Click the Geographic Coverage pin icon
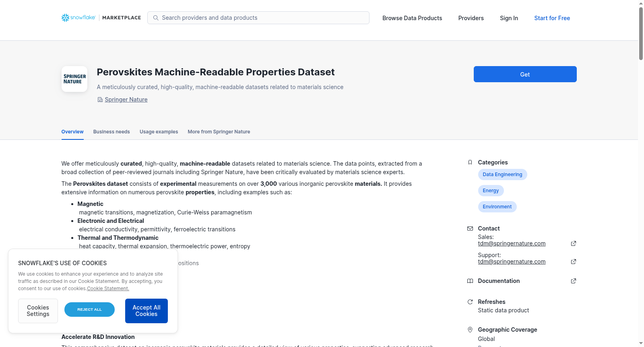The image size is (644, 347). (x=470, y=330)
